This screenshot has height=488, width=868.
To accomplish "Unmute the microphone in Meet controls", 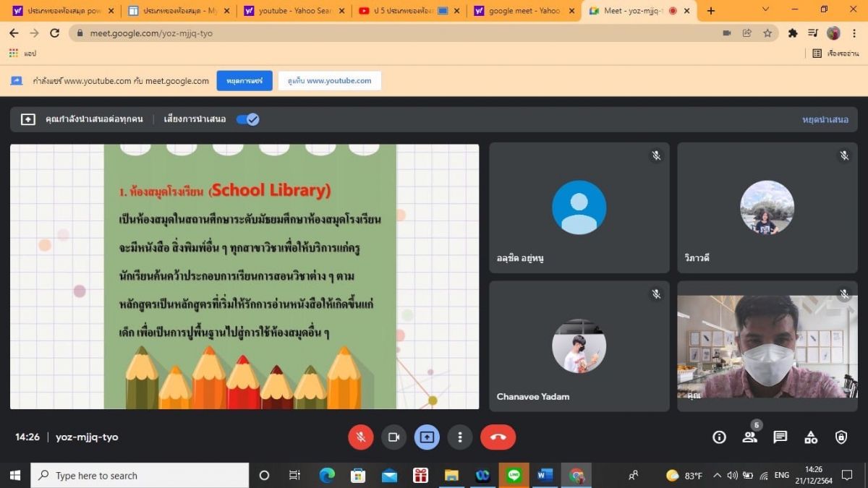I will point(360,437).
